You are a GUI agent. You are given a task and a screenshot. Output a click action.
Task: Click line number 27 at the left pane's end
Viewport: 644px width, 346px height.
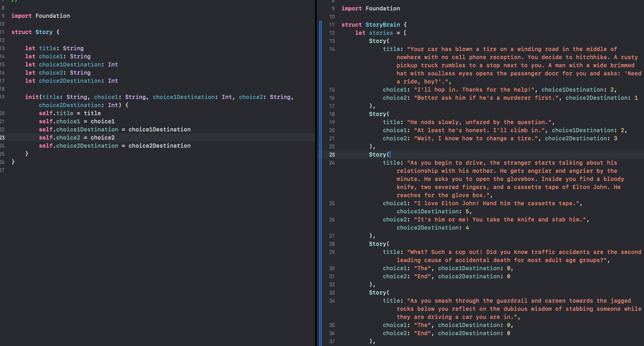(x=2, y=170)
